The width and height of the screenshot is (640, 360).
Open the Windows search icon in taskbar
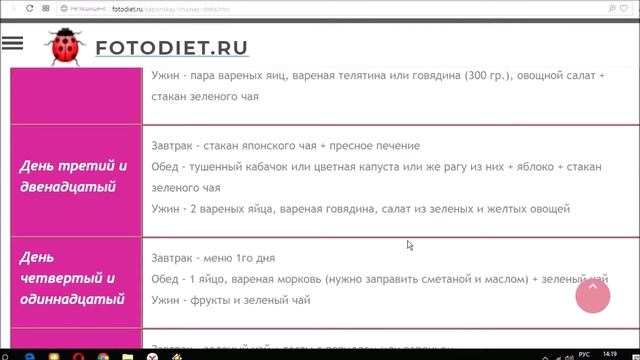tap(5, 356)
